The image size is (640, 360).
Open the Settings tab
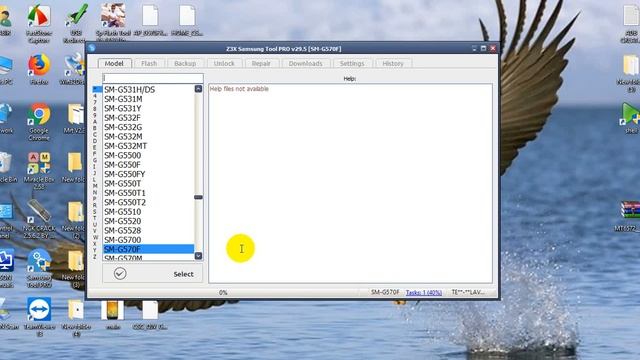[x=352, y=63]
